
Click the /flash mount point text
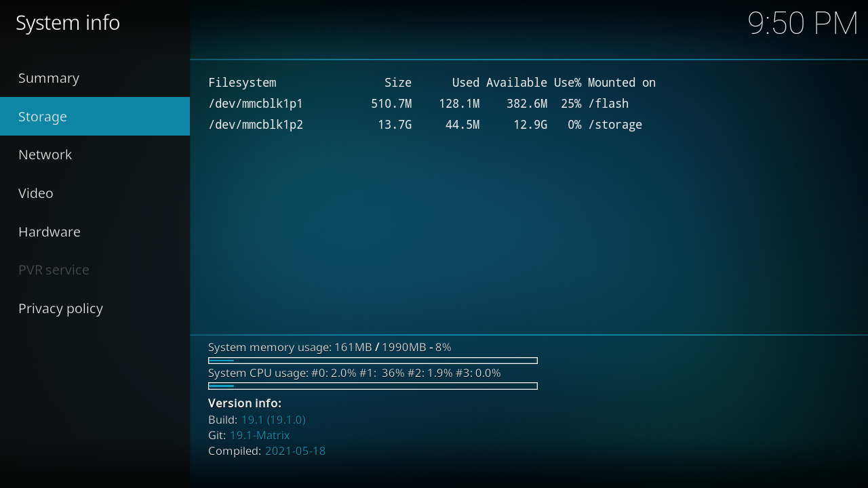(608, 104)
